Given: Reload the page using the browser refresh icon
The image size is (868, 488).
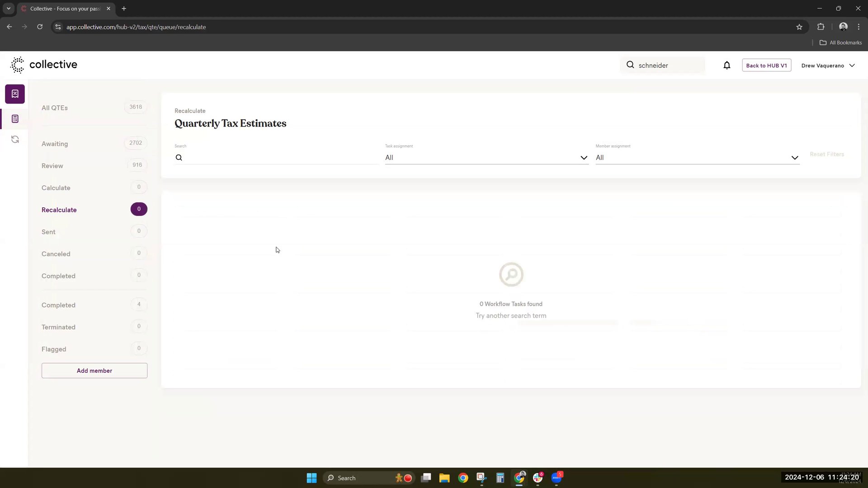Looking at the screenshot, I should 40,27.
